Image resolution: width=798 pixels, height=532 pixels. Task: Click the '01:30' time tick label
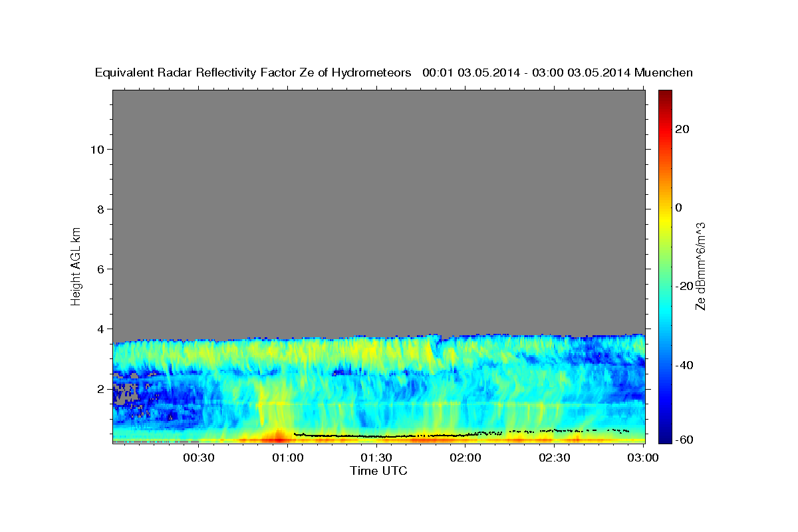[376, 458]
